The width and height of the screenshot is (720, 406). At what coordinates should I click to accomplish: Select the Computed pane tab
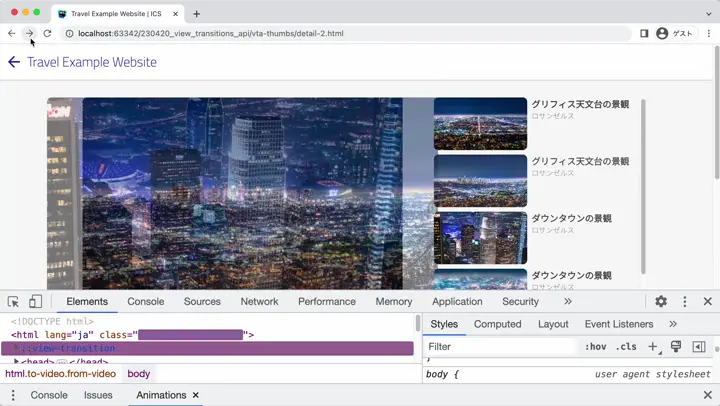497,324
